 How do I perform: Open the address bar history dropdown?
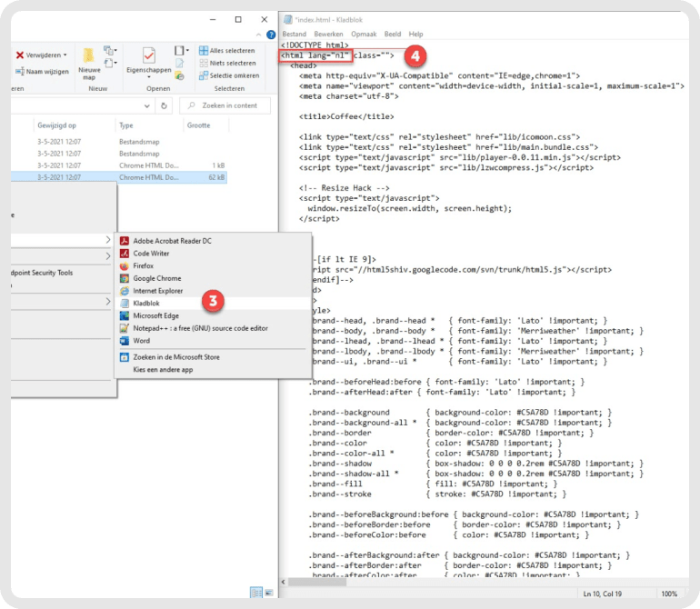click(147, 105)
